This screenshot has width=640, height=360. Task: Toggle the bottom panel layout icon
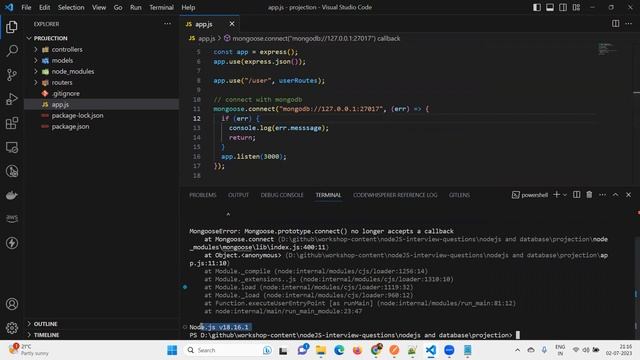[x=550, y=7]
